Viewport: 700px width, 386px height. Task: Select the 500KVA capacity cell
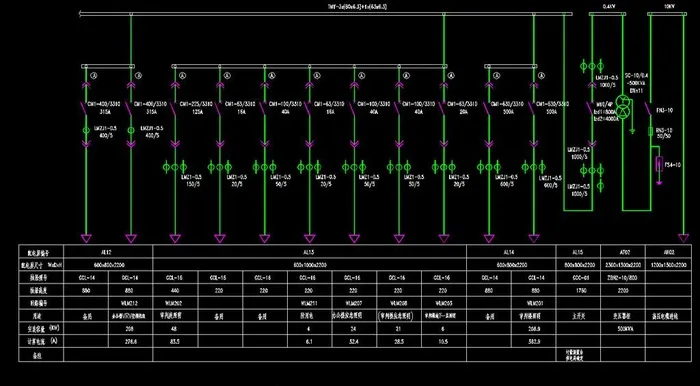pyautogui.click(x=623, y=329)
